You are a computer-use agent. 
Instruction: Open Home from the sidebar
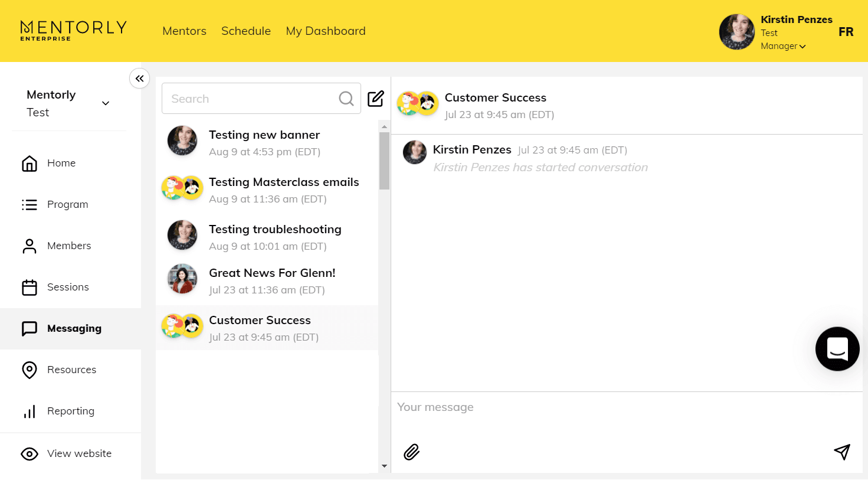(61, 163)
